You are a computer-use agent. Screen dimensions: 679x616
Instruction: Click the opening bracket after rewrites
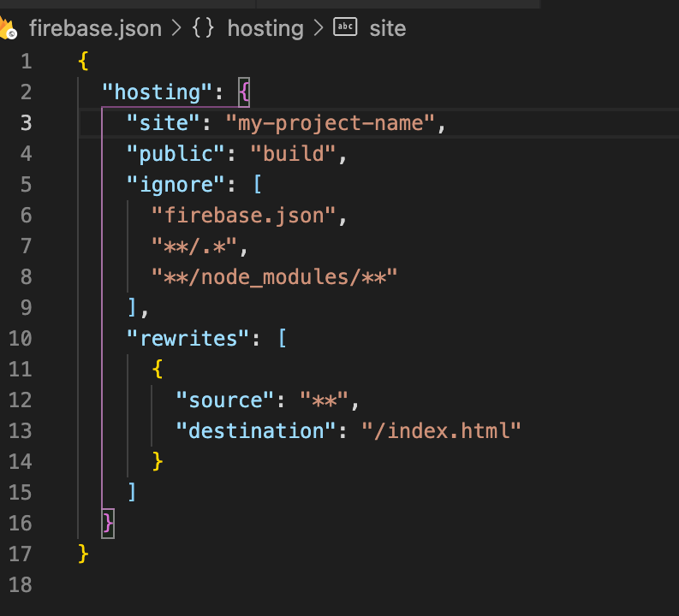282,338
